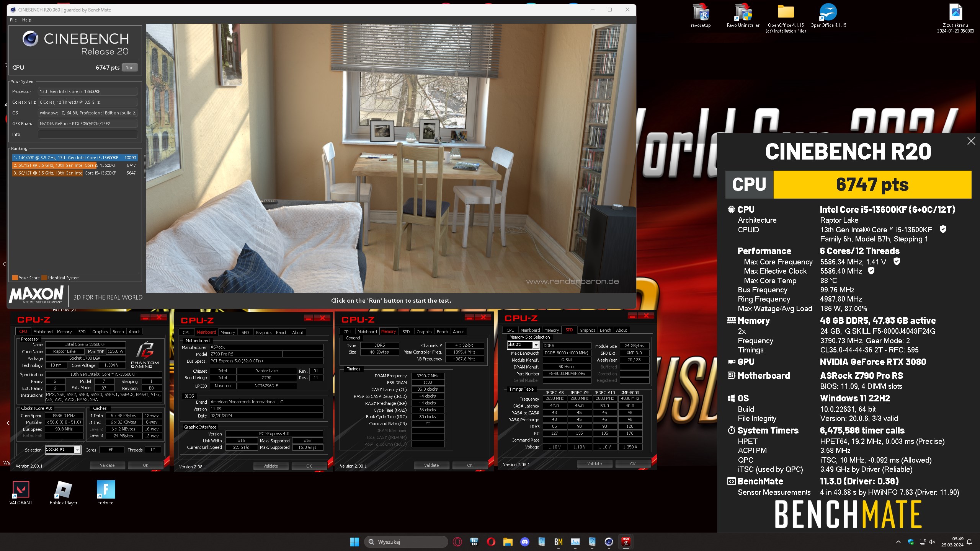The width and height of the screenshot is (980, 551).
Task: Open Windows Security tray icon
Action: coord(911,542)
